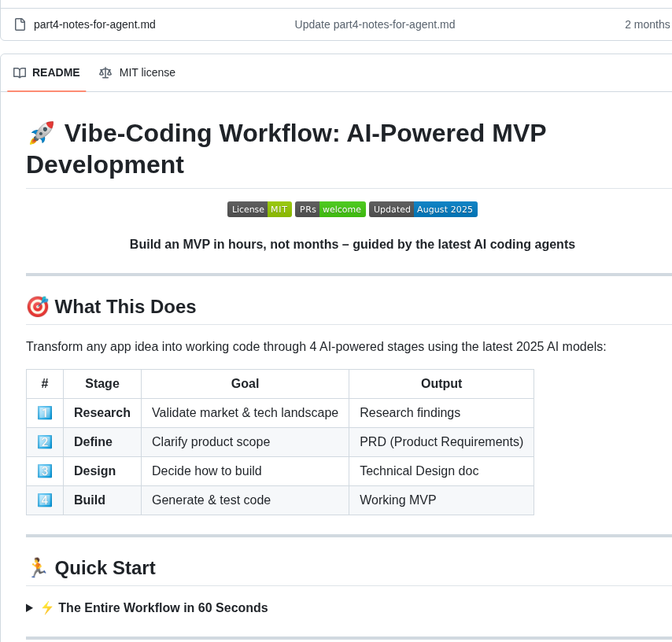Click the target emoji beside What This Does

38,307
